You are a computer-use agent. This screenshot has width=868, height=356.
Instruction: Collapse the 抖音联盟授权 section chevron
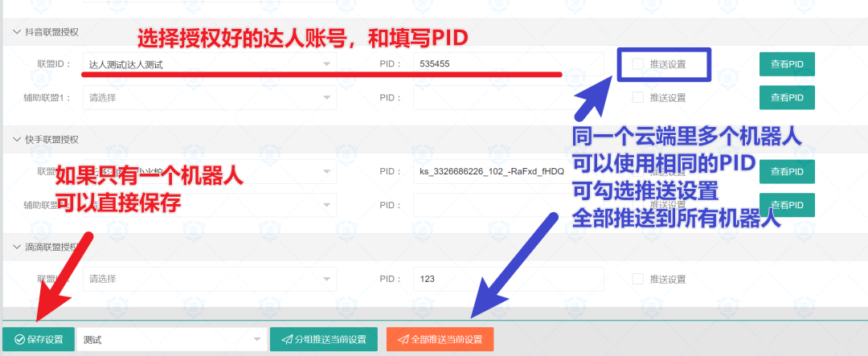[16, 31]
